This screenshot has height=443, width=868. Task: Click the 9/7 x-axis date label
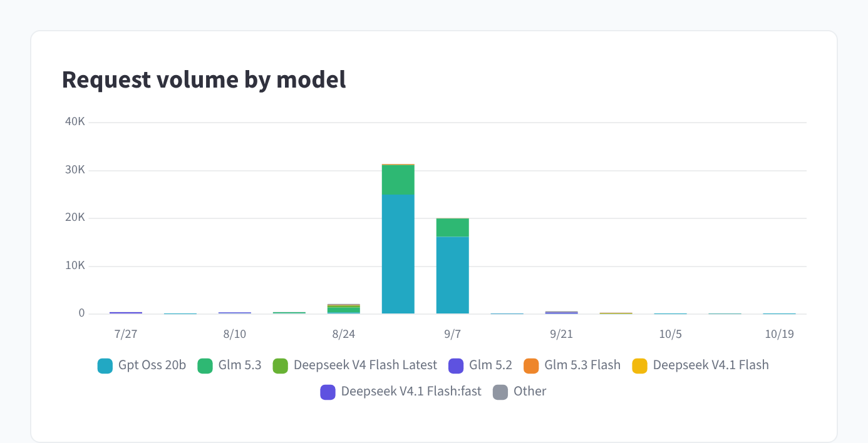[453, 334]
